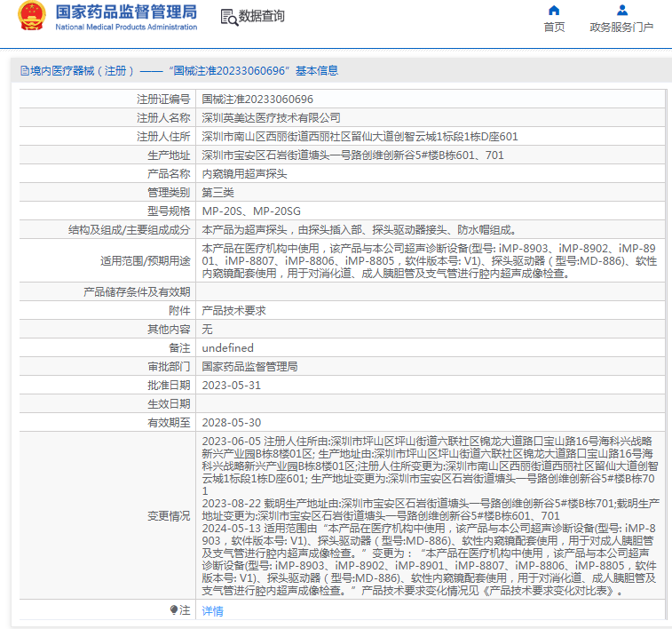The width and height of the screenshot is (672, 629).
Task: Select registrant name 深圳英美达医疗技术有限公司
Action: click(272, 118)
